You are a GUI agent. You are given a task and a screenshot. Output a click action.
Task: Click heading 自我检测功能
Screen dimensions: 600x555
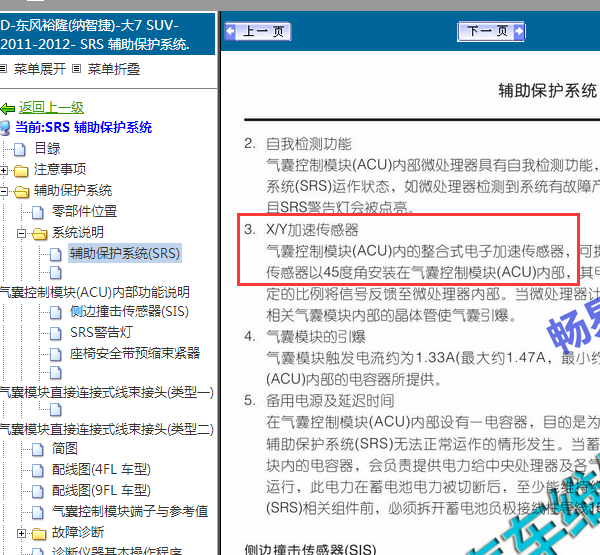click(x=309, y=144)
